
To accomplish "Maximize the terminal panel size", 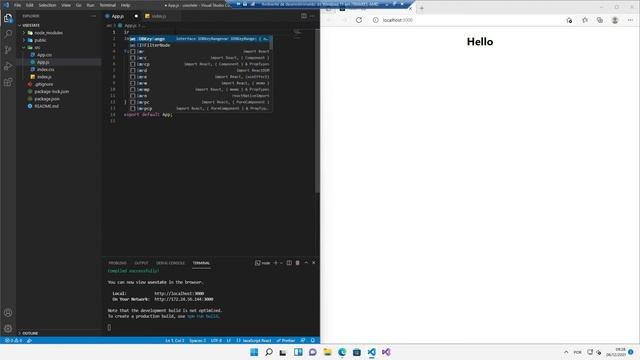I will pos(306,263).
